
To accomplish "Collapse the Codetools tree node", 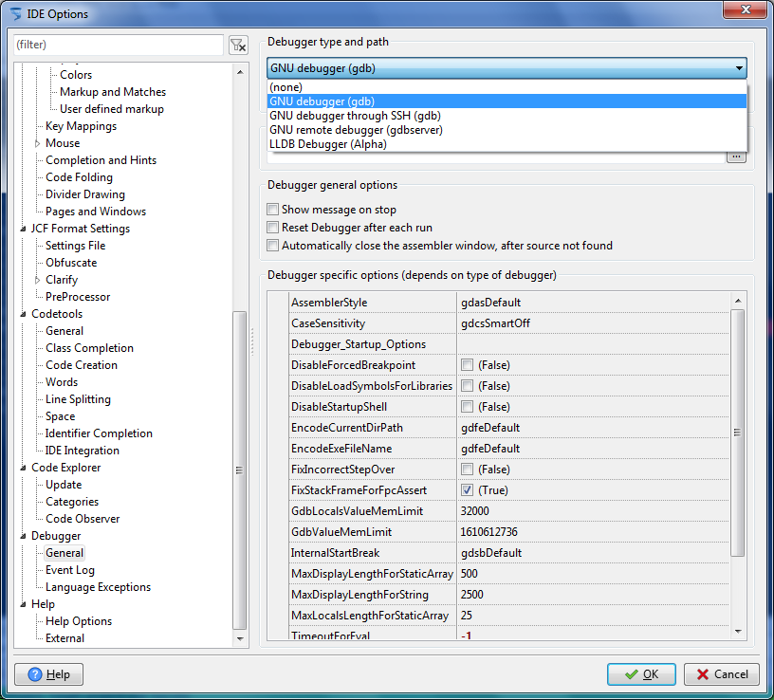I will (x=23, y=314).
